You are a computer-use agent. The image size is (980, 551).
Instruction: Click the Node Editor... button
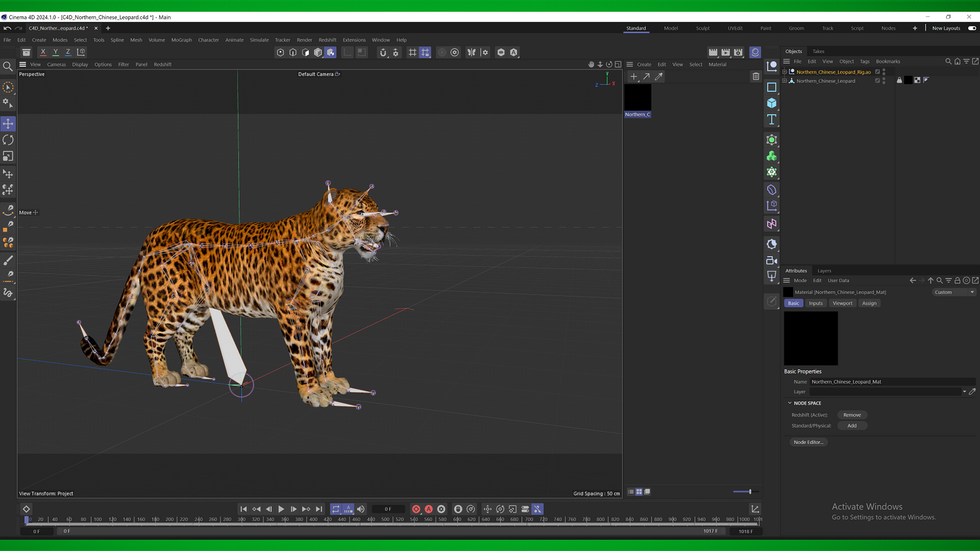(808, 442)
